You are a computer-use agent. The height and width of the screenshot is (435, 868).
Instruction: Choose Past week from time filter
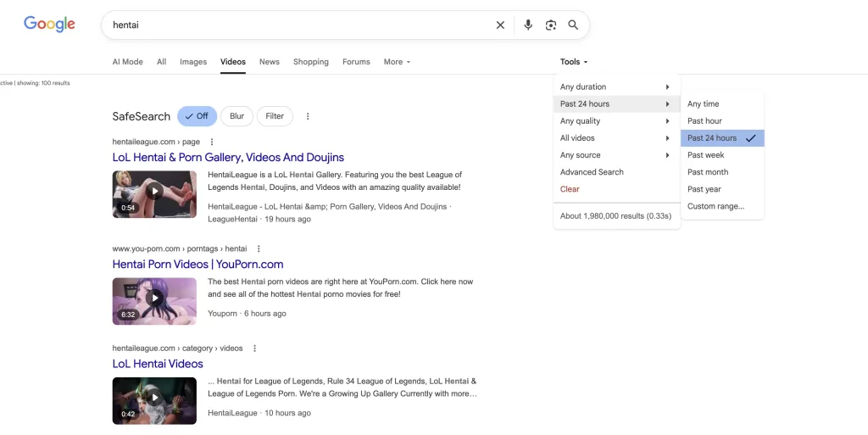pos(705,155)
